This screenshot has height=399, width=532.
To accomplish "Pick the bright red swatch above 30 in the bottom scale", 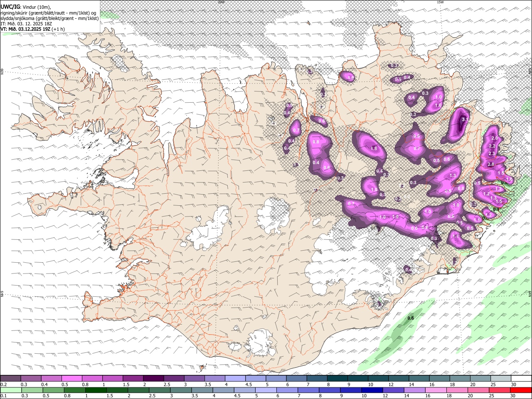I will point(521,390).
